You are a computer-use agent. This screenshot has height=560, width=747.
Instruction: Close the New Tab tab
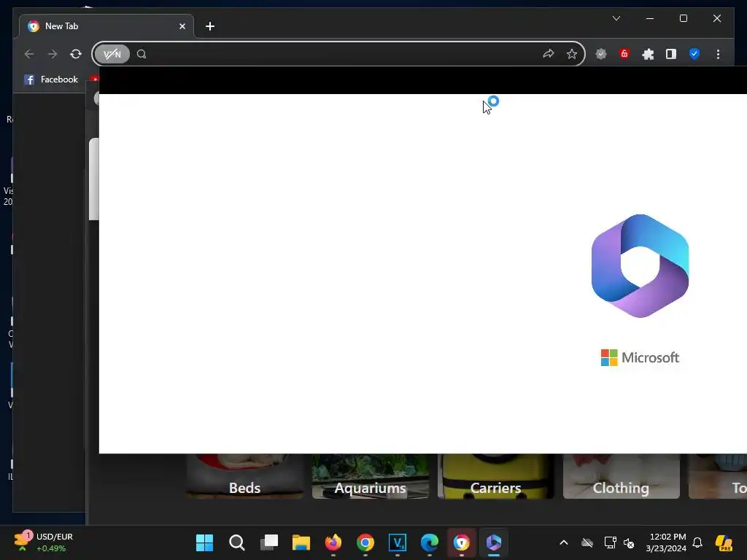pos(182,26)
